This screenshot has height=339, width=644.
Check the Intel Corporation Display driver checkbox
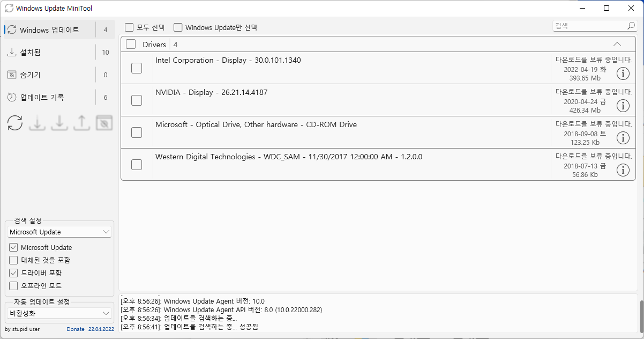(x=137, y=68)
